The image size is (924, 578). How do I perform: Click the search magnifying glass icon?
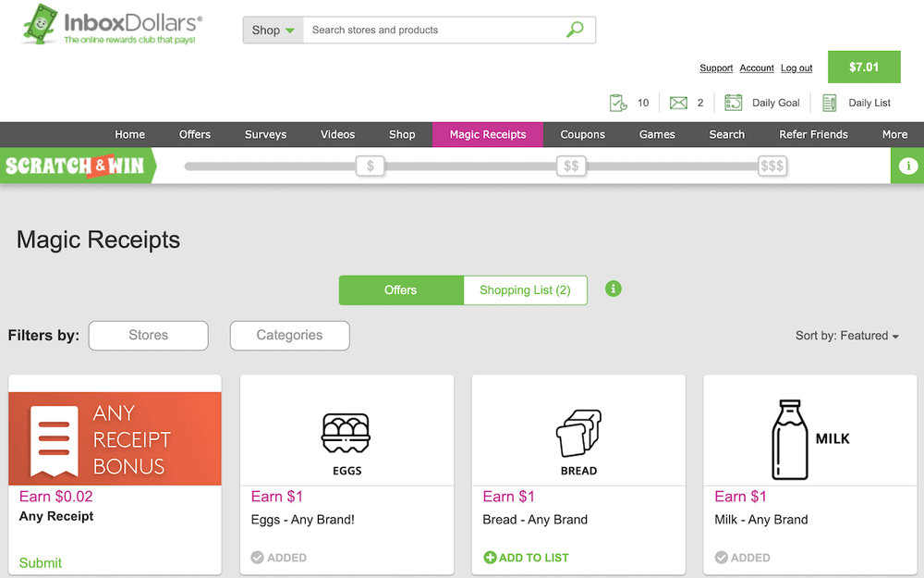point(576,29)
